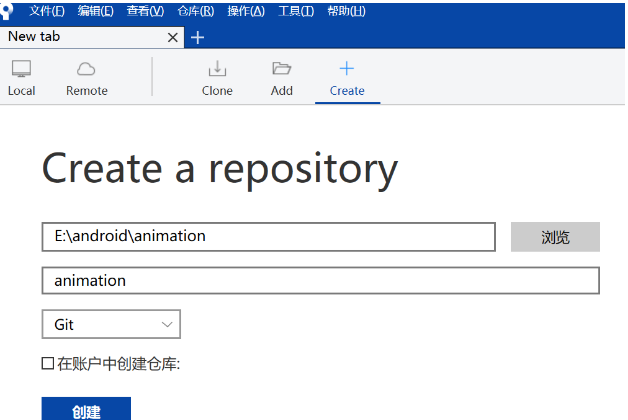Select the Add existing repository option
628x420 pixels.
click(282, 78)
